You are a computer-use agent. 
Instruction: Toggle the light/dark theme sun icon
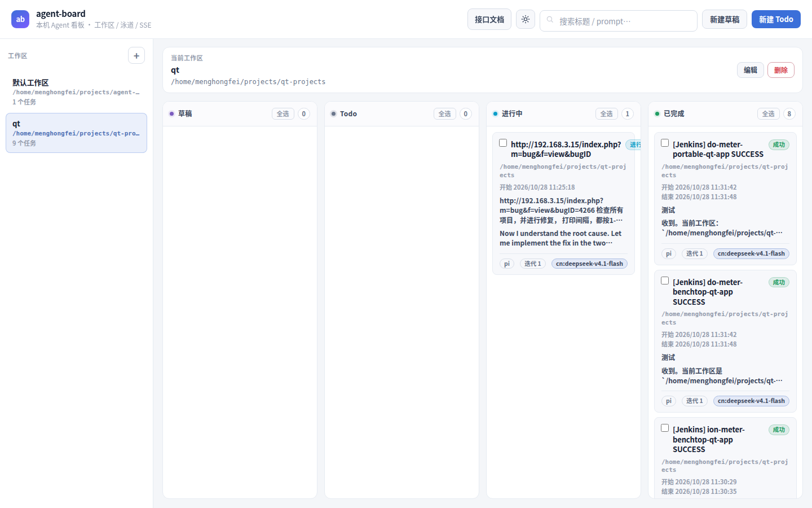(x=526, y=19)
